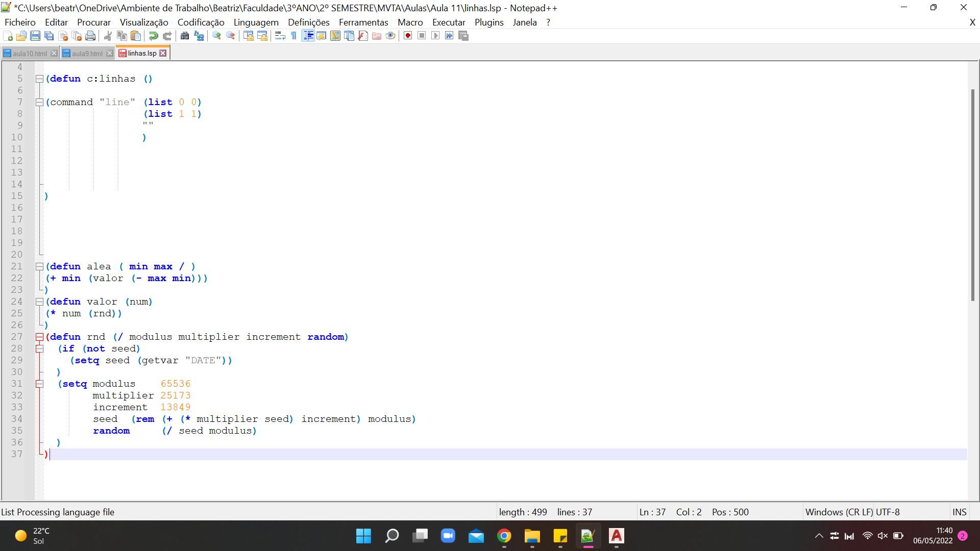The width and height of the screenshot is (980, 551).
Task: Close the aula9.html tab
Action: point(110,54)
